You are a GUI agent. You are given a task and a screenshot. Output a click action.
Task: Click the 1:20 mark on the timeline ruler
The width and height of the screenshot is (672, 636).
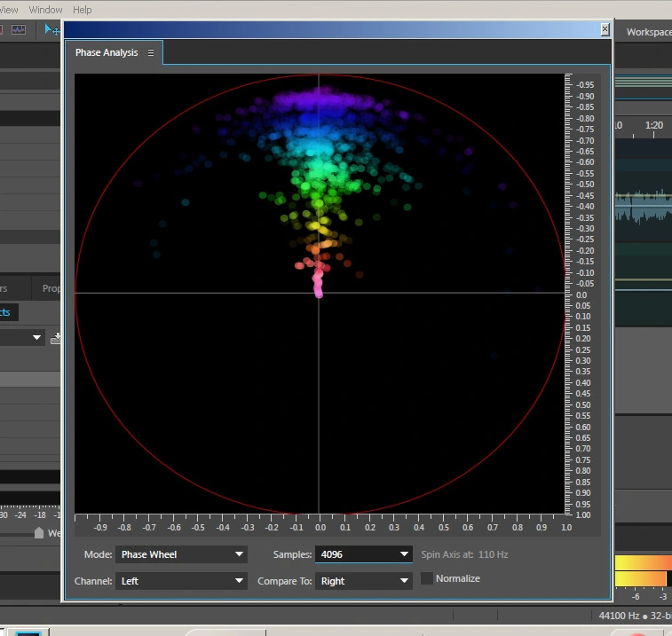[x=653, y=126]
